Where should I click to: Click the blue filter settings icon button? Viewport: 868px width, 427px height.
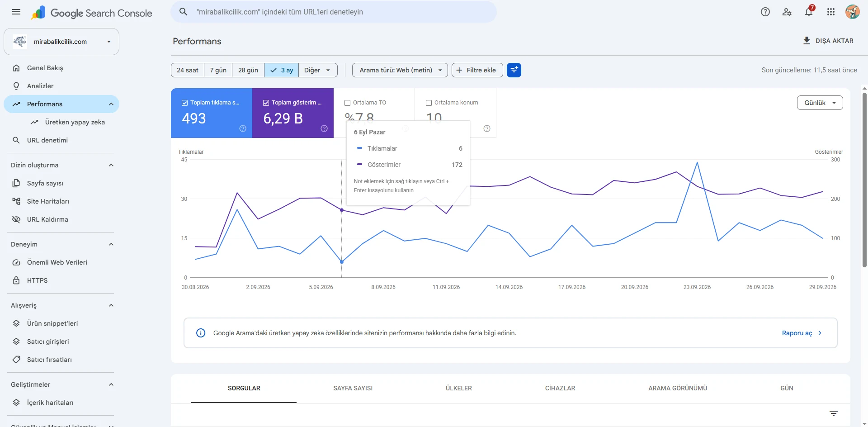[x=514, y=70]
